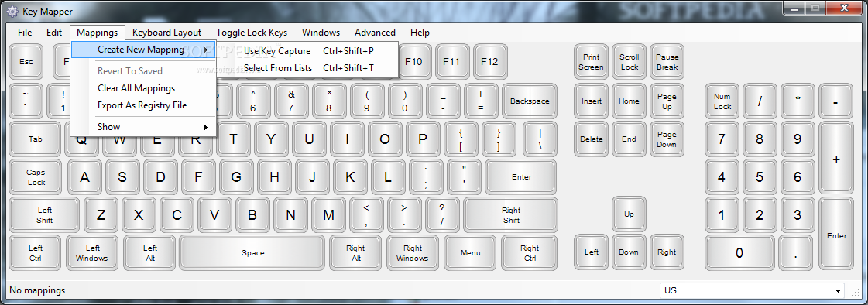The image size is (868, 305).
Task: Click the numpad minus key
Action: (x=835, y=101)
